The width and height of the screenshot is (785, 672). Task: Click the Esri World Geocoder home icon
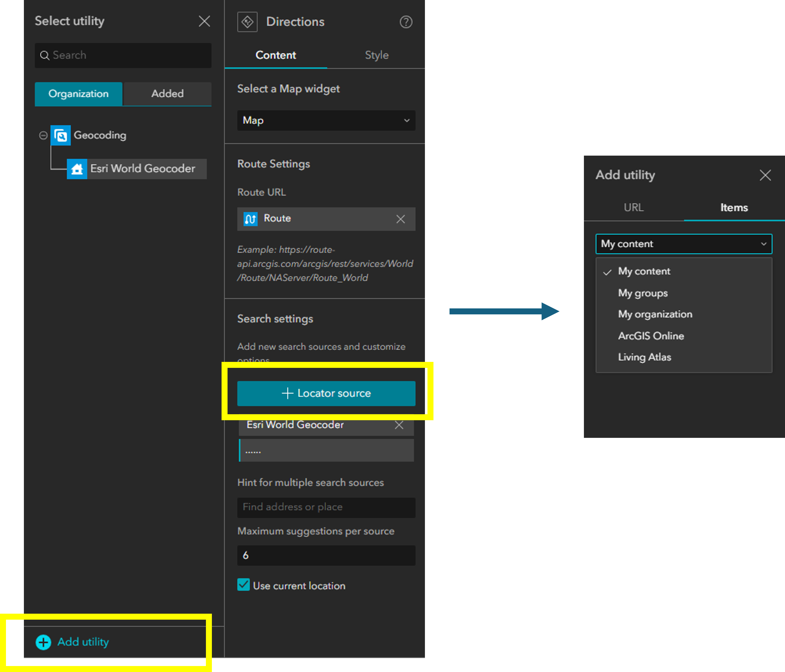pyautogui.click(x=77, y=169)
